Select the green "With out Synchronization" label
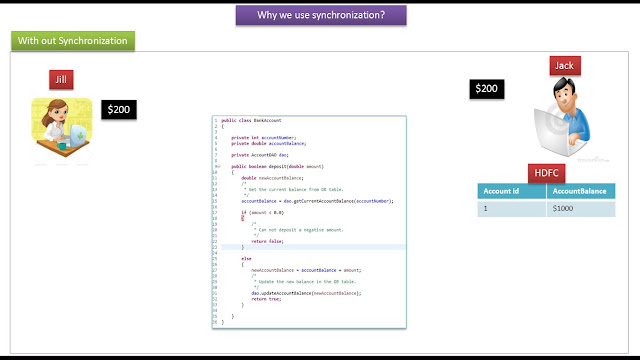640x360 pixels. click(x=73, y=41)
